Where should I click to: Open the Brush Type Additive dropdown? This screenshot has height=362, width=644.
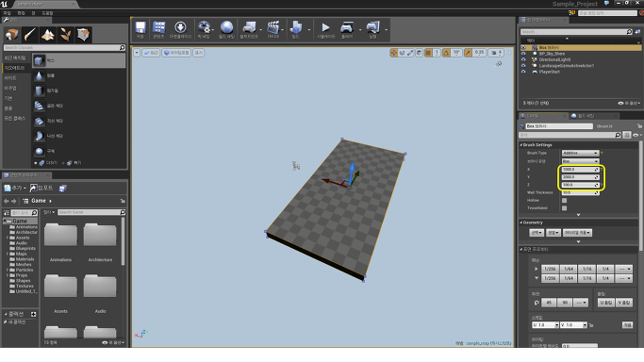(580, 153)
